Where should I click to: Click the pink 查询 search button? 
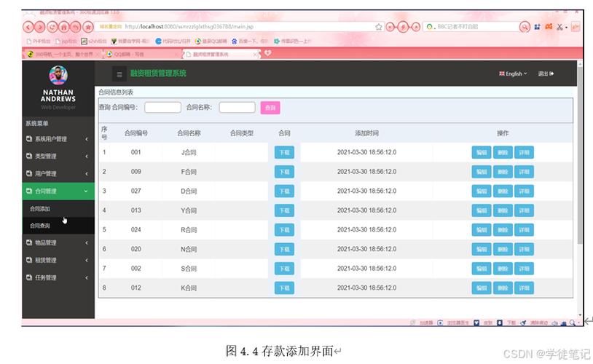pos(270,108)
